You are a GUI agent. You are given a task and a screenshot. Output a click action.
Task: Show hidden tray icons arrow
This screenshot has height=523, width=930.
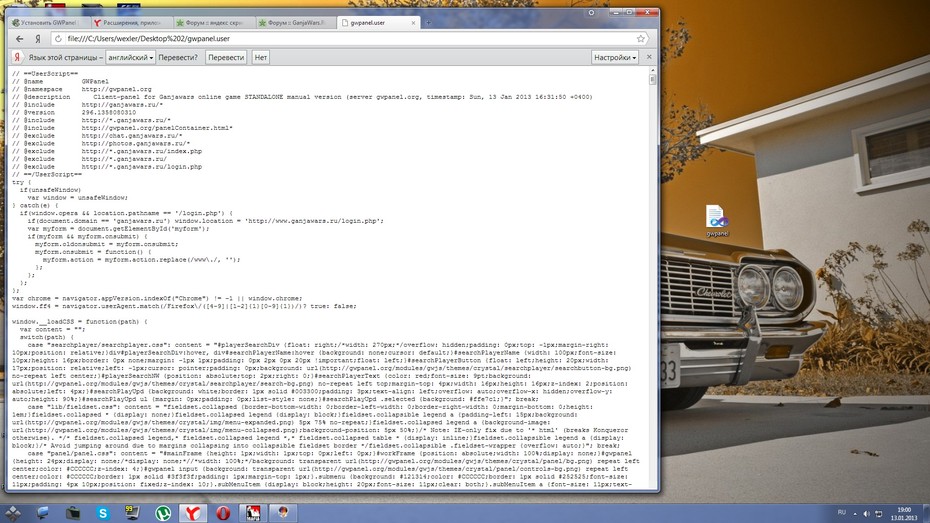point(855,514)
